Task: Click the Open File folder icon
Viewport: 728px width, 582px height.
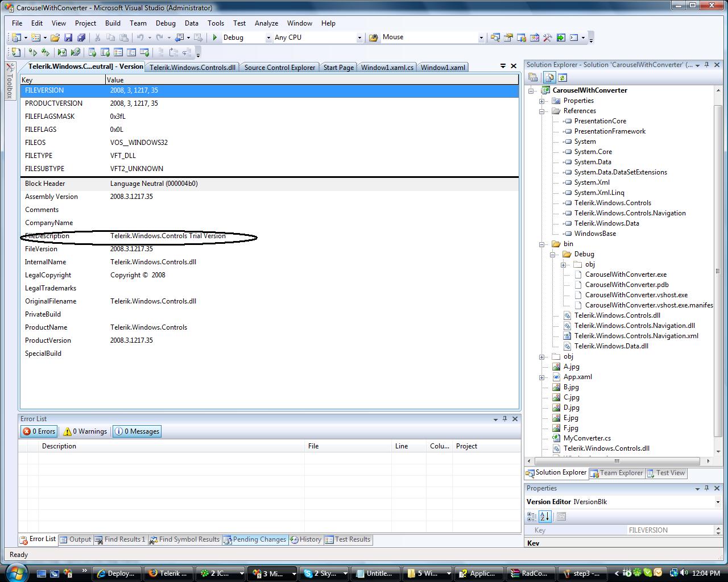Action: (x=55, y=38)
